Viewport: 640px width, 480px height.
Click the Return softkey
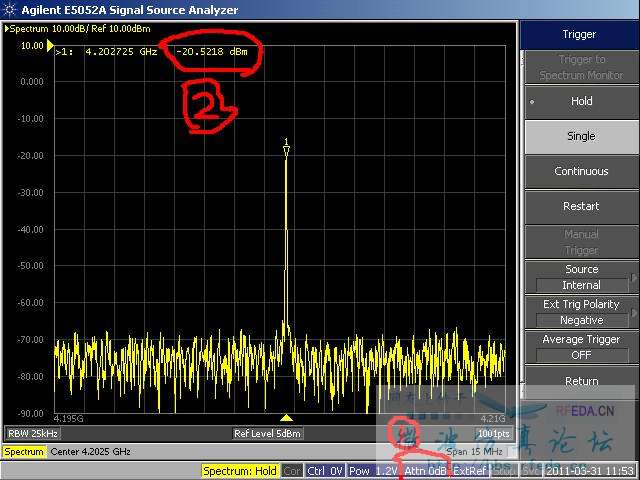click(x=581, y=382)
